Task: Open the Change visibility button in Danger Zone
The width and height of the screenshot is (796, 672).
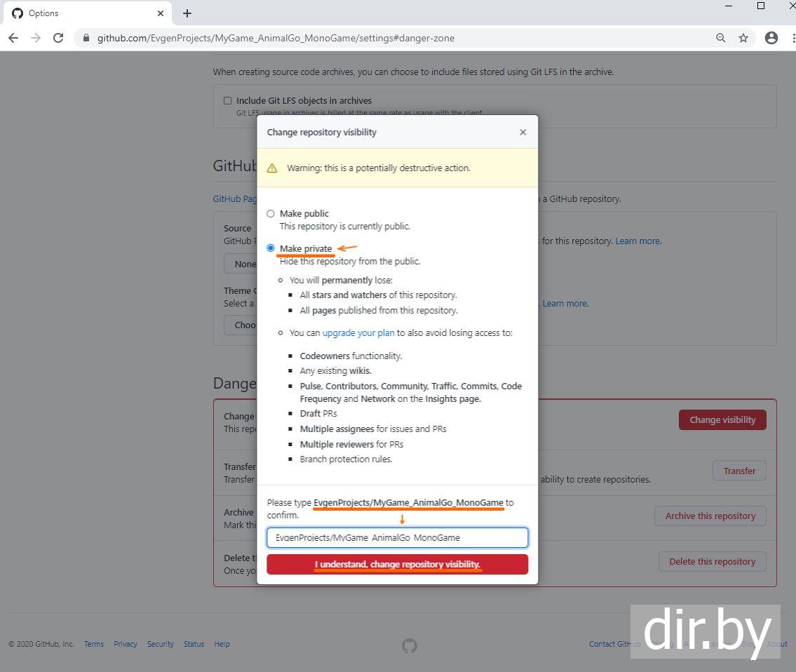Action: click(722, 420)
